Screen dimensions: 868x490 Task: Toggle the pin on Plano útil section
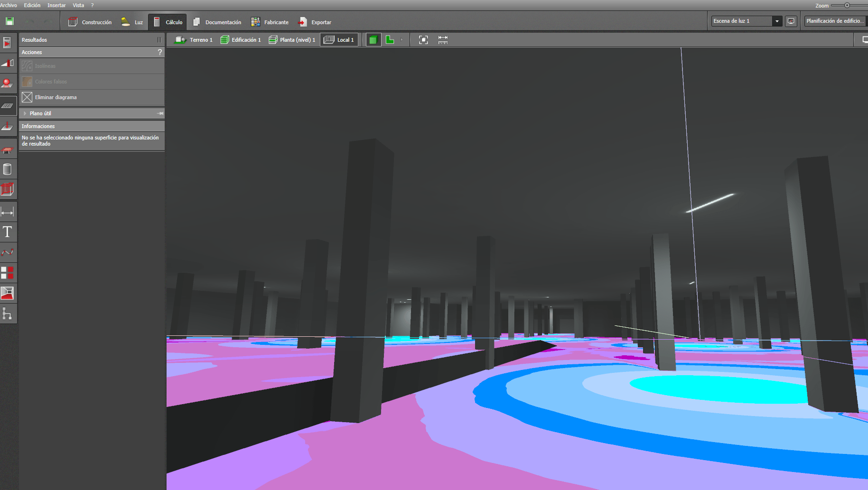[160, 113]
